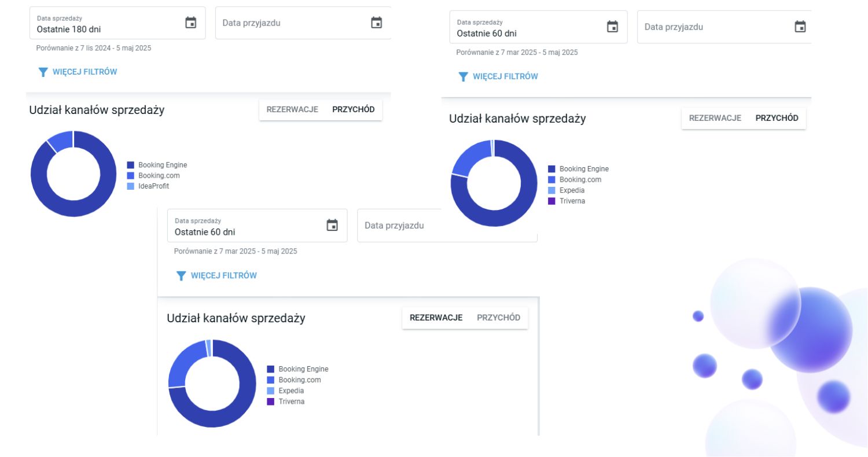Click calendar icon in bottom panel's Ostatnie 60 dni field
Image resolution: width=868 pixels, height=457 pixels.
[x=332, y=225]
